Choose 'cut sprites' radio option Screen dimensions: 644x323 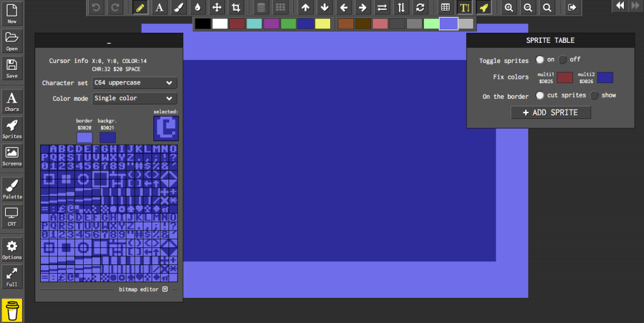click(540, 95)
